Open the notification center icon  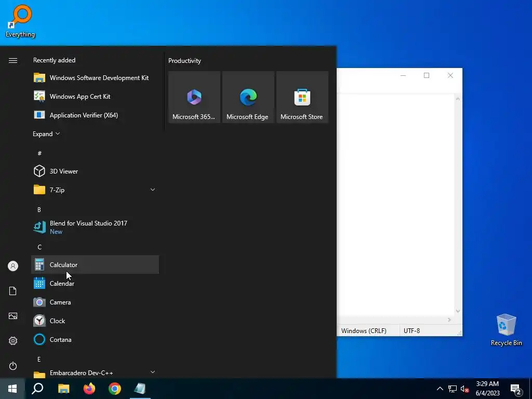click(x=516, y=389)
